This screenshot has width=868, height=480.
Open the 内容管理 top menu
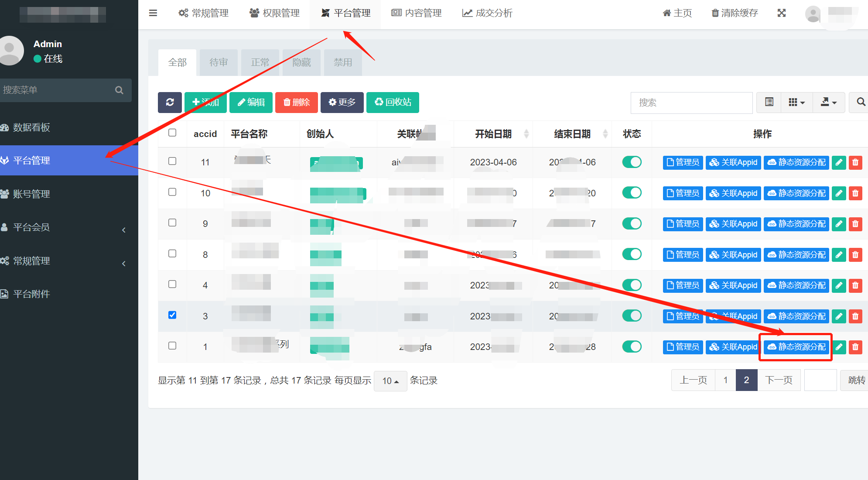(417, 13)
